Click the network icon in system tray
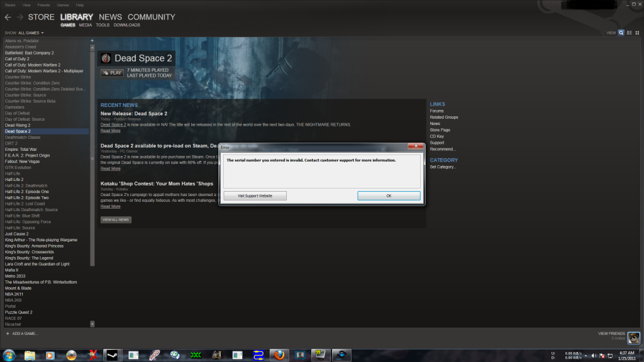Screen dimensions: 644x362 pos(610,356)
